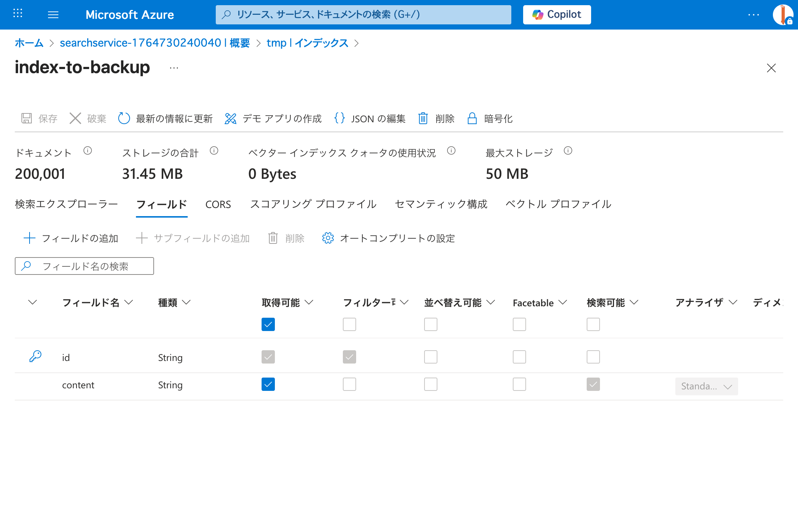Uncheck 取得可能 for the content field

coord(268,384)
